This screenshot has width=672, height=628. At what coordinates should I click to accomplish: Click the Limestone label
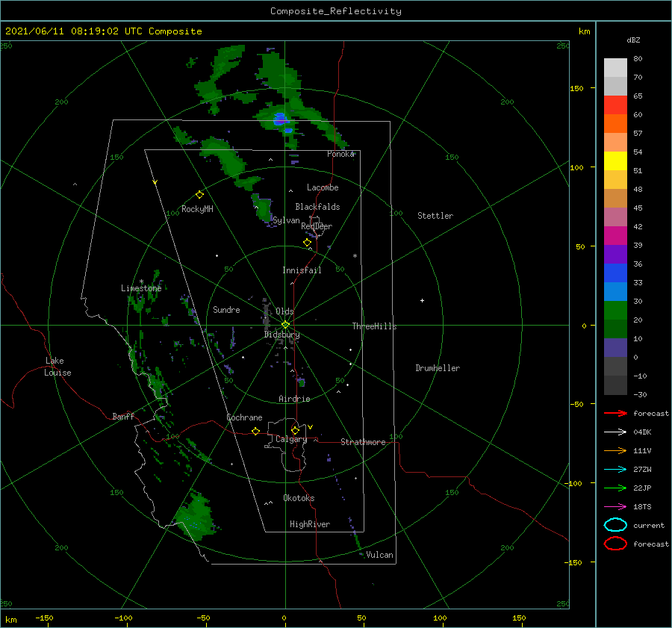coord(141,288)
